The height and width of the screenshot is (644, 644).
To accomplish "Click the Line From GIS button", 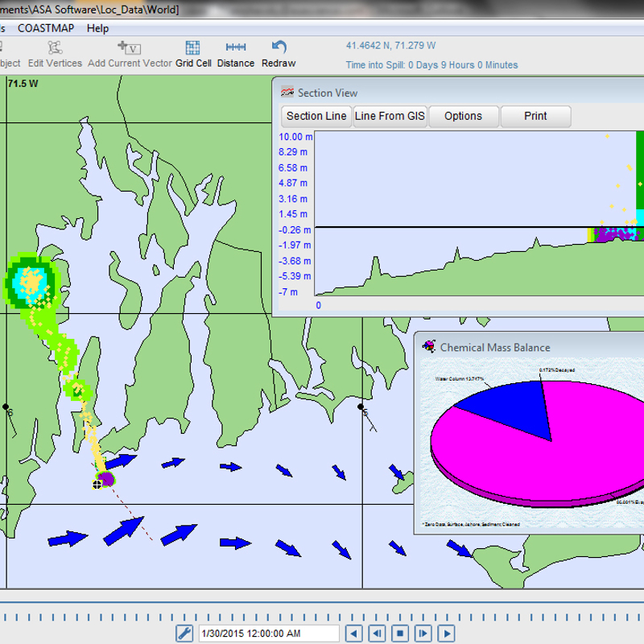I will click(x=390, y=116).
